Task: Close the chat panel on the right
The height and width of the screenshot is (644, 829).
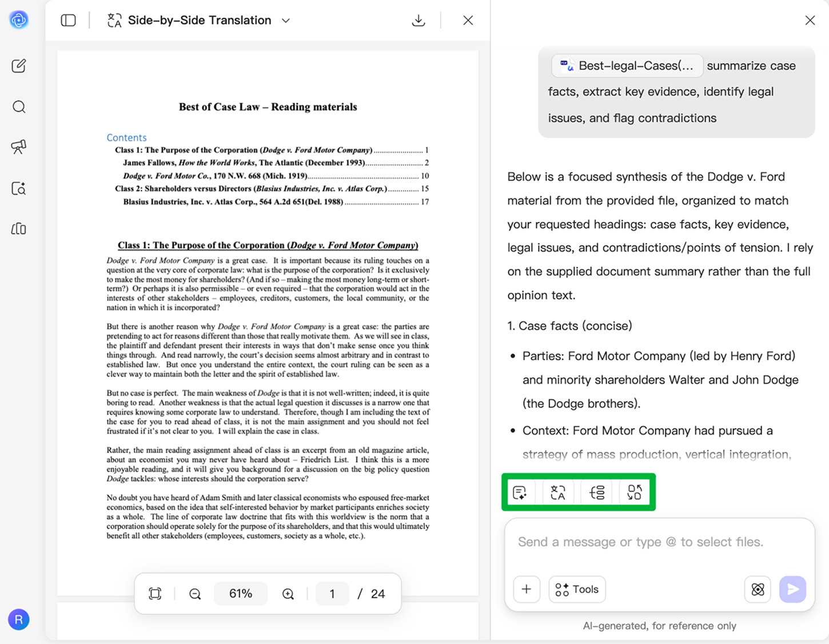Action: coord(810,21)
